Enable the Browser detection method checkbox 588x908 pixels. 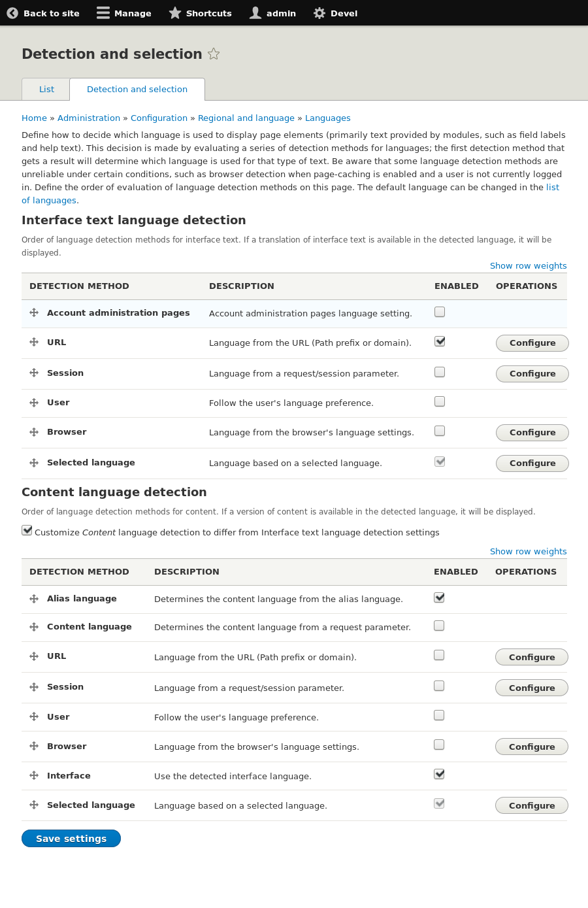tap(439, 430)
